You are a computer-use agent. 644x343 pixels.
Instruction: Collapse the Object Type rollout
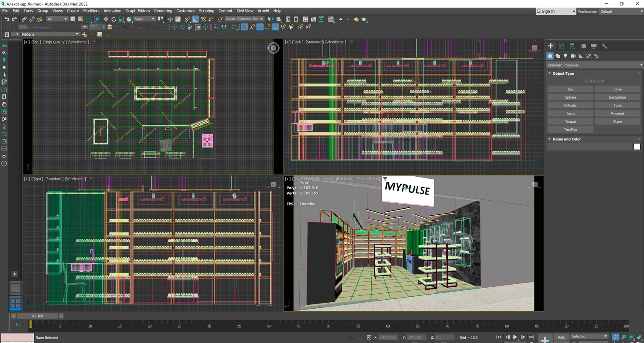pyautogui.click(x=563, y=74)
